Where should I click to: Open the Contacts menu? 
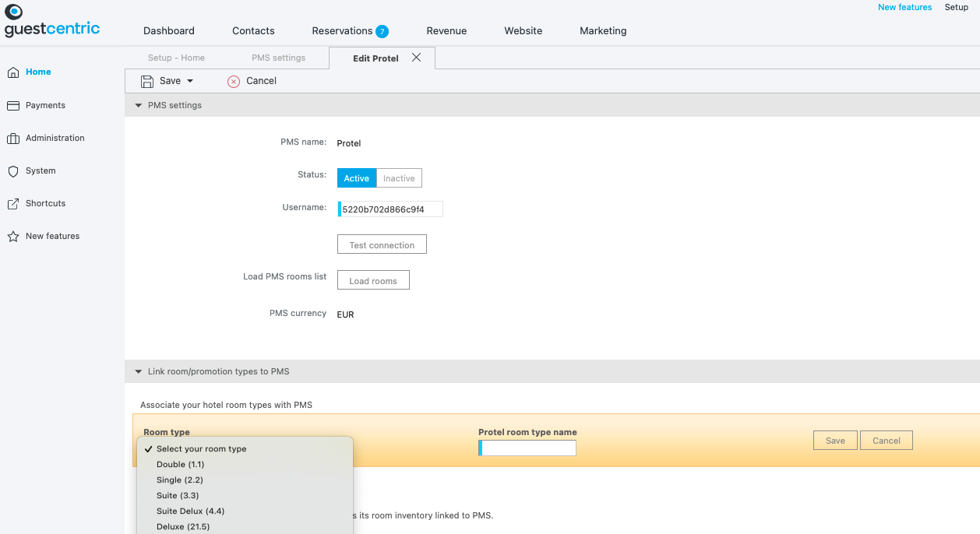click(253, 31)
